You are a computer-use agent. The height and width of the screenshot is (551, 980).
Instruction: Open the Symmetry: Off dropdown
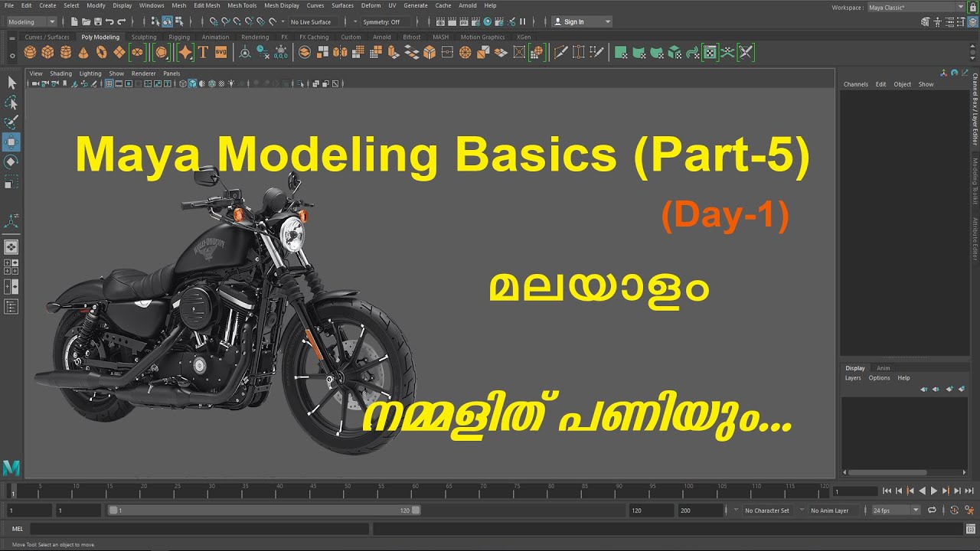pyautogui.click(x=387, y=21)
